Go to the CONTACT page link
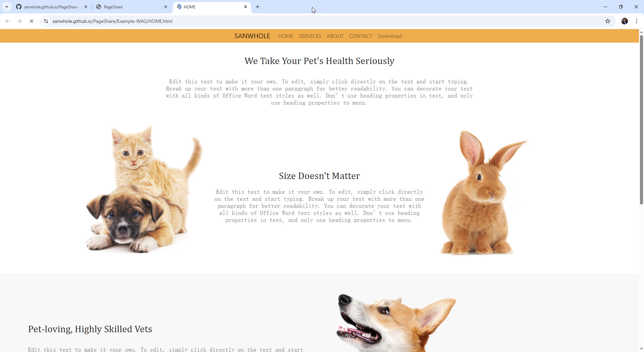Viewport: 644px width, 352px height. click(x=360, y=36)
